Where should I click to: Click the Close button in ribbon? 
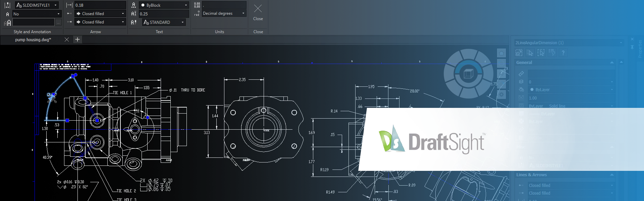[258, 12]
